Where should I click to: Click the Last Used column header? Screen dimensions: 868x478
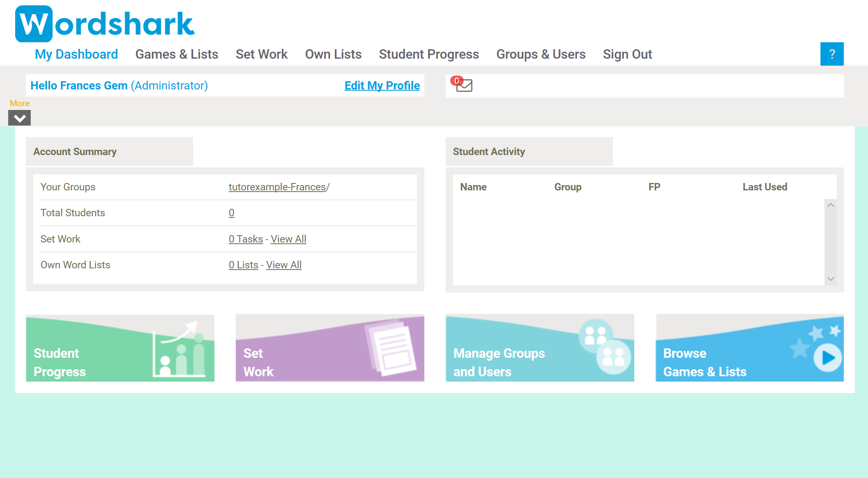[x=765, y=187]
